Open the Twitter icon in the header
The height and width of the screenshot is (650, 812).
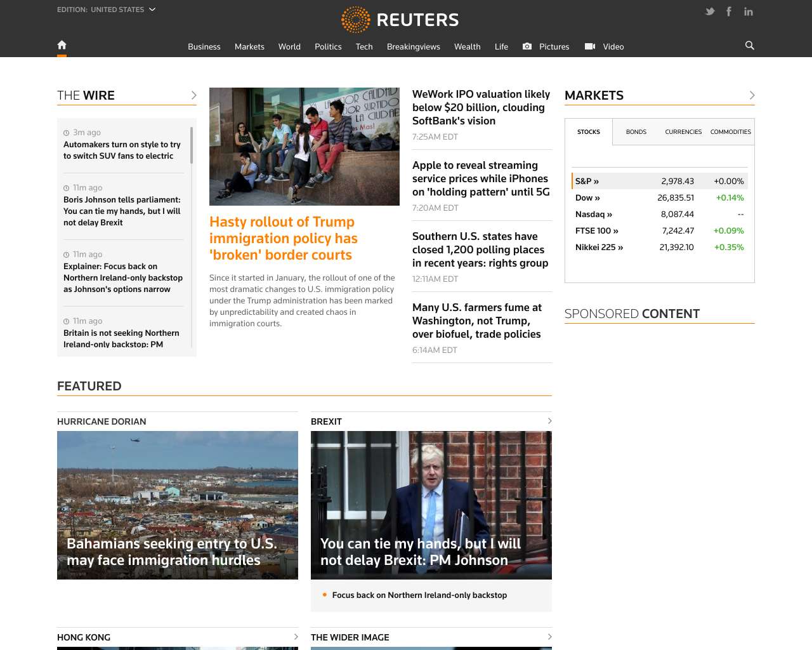pyautogui.click(x=710, y=11)
